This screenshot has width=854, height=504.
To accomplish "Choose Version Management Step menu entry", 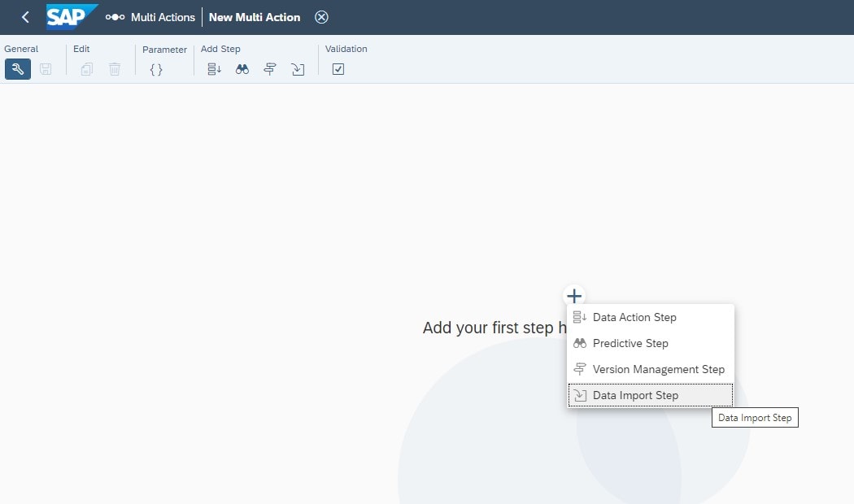I will click(658, 369).
